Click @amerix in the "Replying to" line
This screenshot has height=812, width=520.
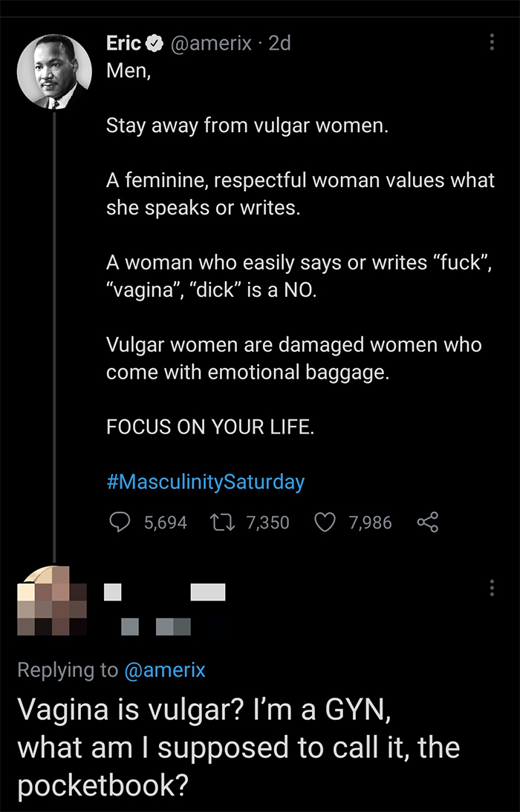(x=163, y=670)
